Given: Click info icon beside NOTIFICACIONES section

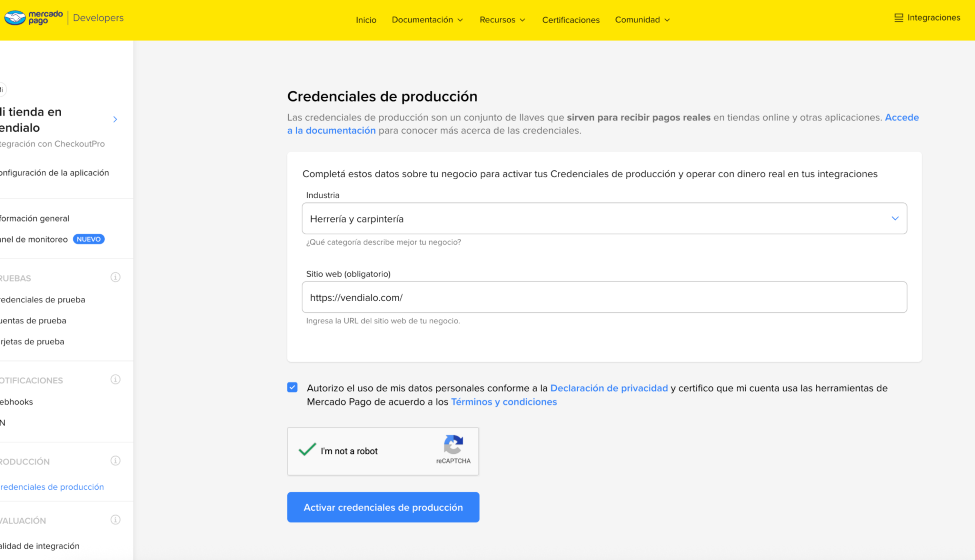Looking at the screenshot, I should (116, 380).
